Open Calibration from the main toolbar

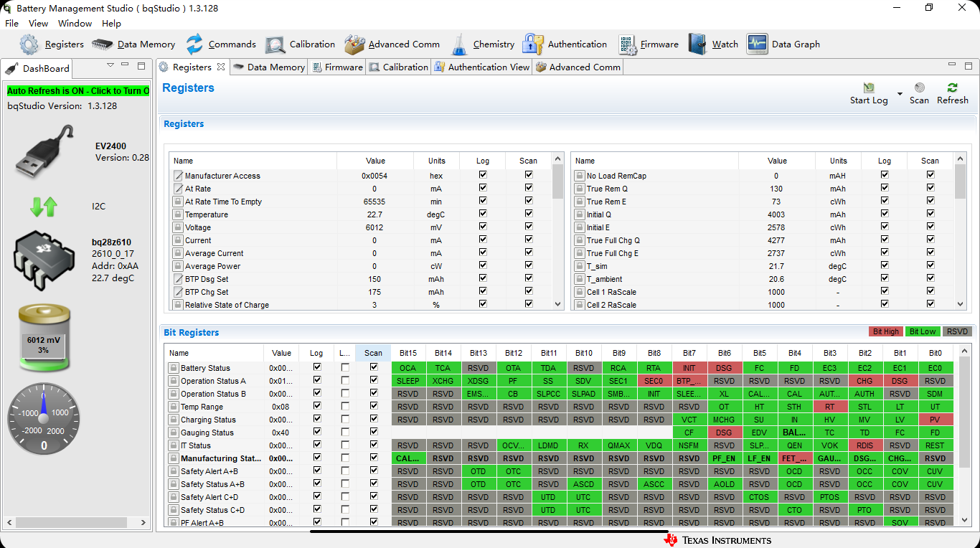click(x=300, y=44)
